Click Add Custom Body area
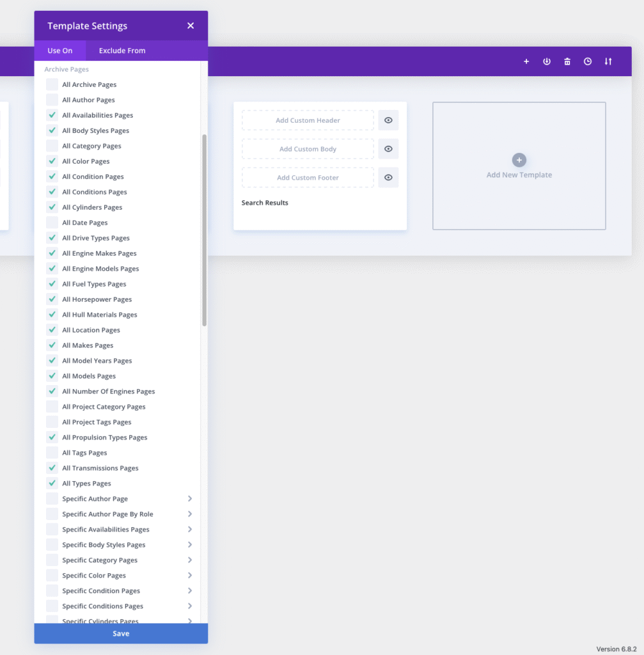This screenshot has height=655, width=644. pyautogui.click(x=308, y=148)
